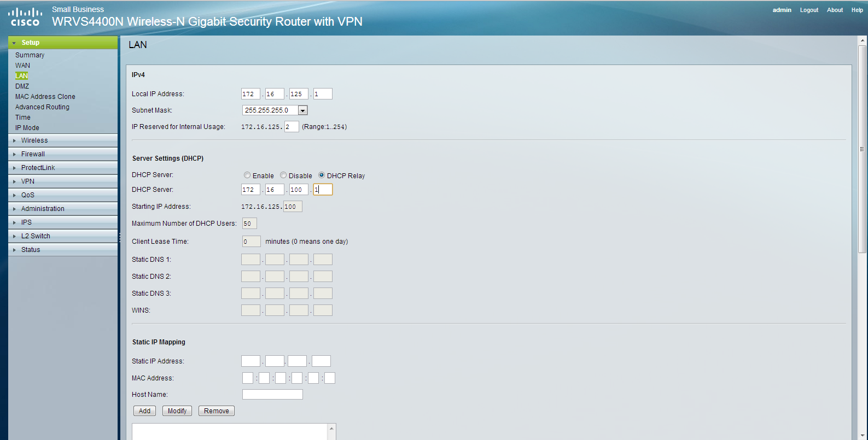
Task: Open the WAN setup page
Action: (22, 66)
